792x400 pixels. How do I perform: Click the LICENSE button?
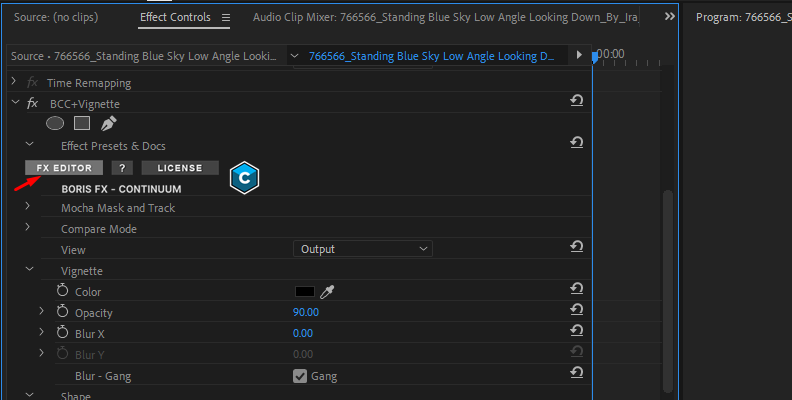click(180, 168)
